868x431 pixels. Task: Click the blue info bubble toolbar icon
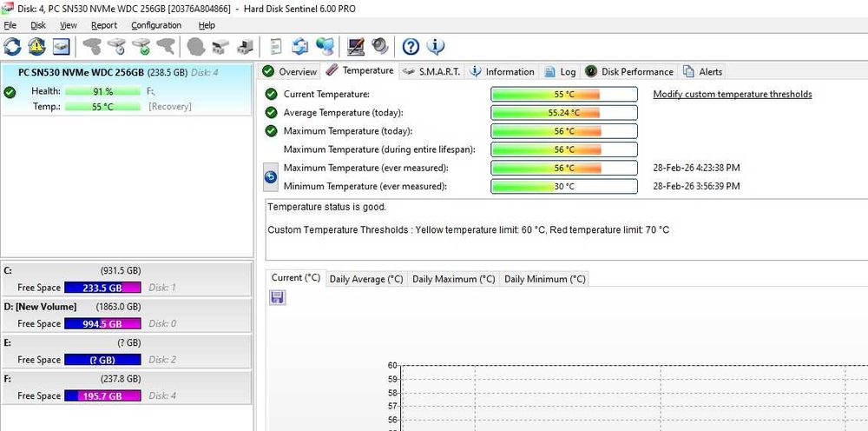[x=435, y=47]
